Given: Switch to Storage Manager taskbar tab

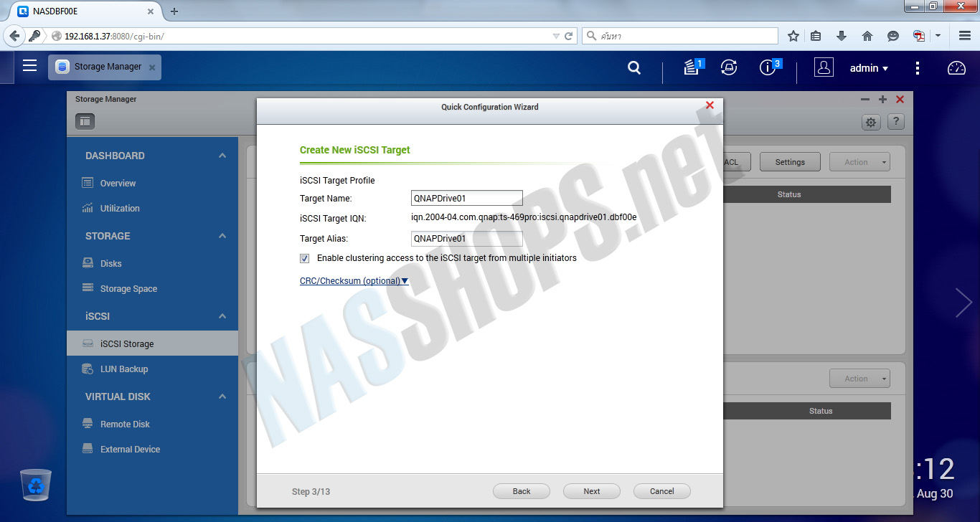Looking at the screenshot, I should click(105, 67).
